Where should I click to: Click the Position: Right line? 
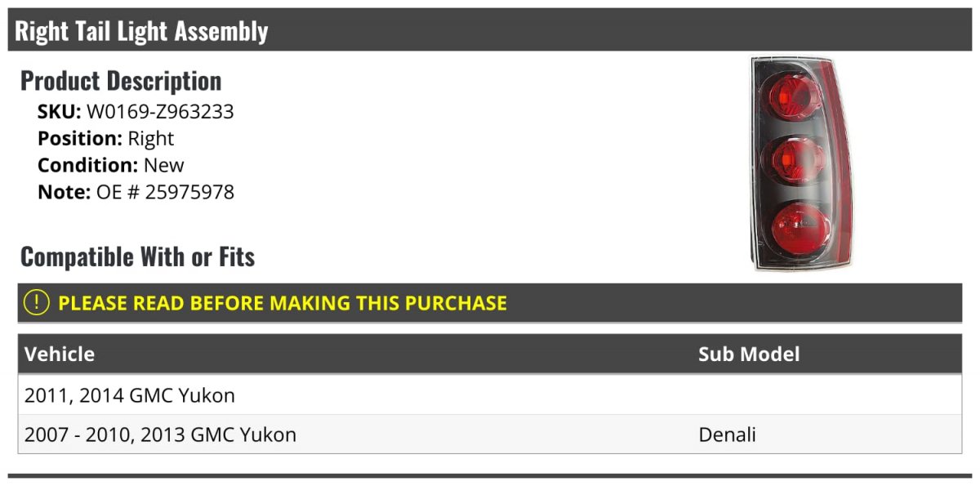(106, 139)
